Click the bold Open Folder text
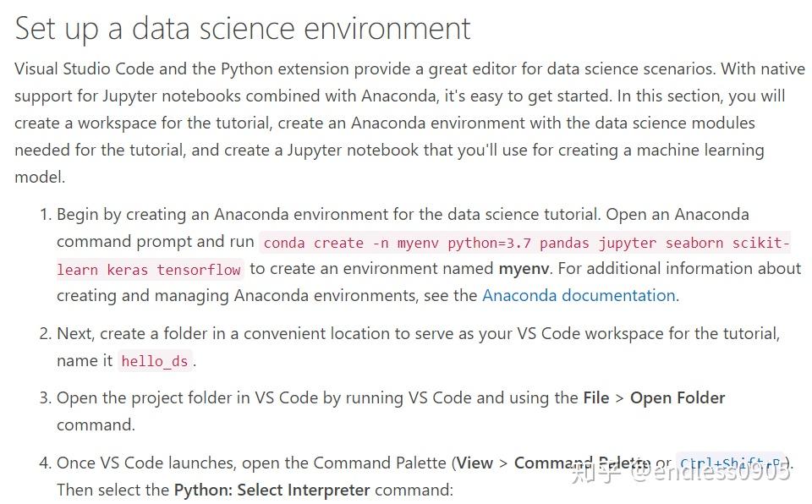The width and height of the screenshot is (812, 504). [x=678, y=398]
